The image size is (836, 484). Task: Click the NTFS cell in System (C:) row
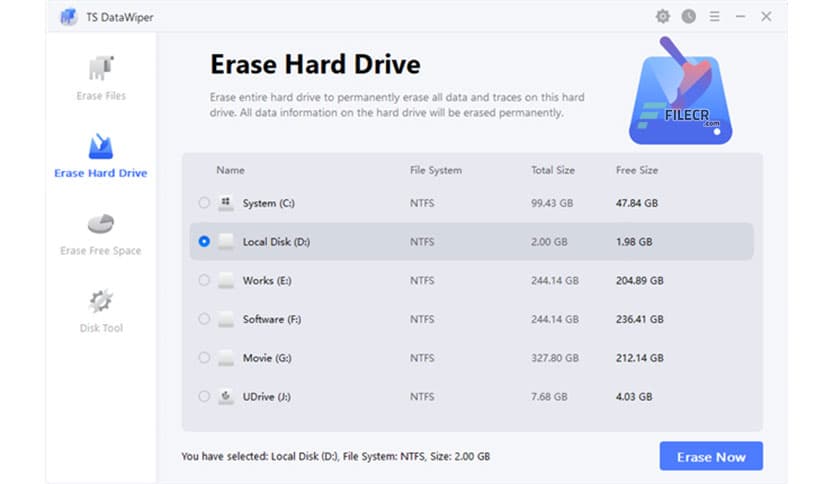(x=422, y=203)
